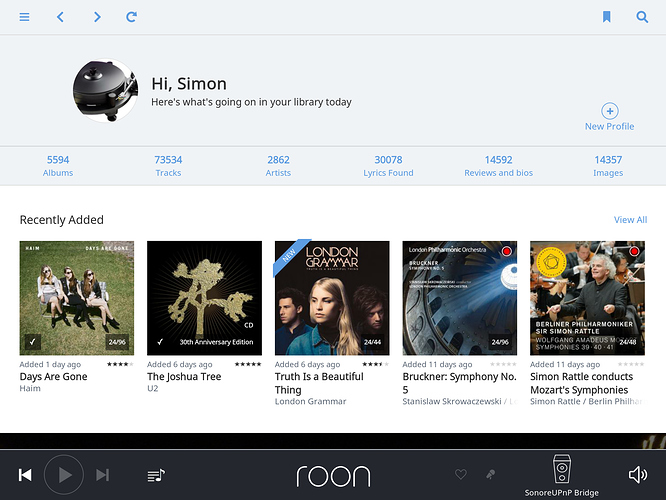
Task: Click the U2 artist link
Action: pyautogui.click(x=152, y=388)
